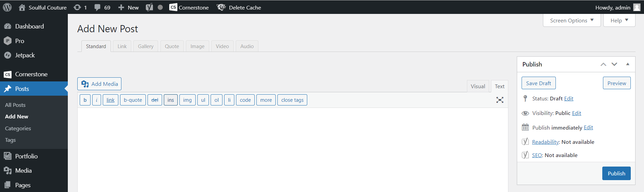Insert b-quote tag from toolbar

point(133,100)
